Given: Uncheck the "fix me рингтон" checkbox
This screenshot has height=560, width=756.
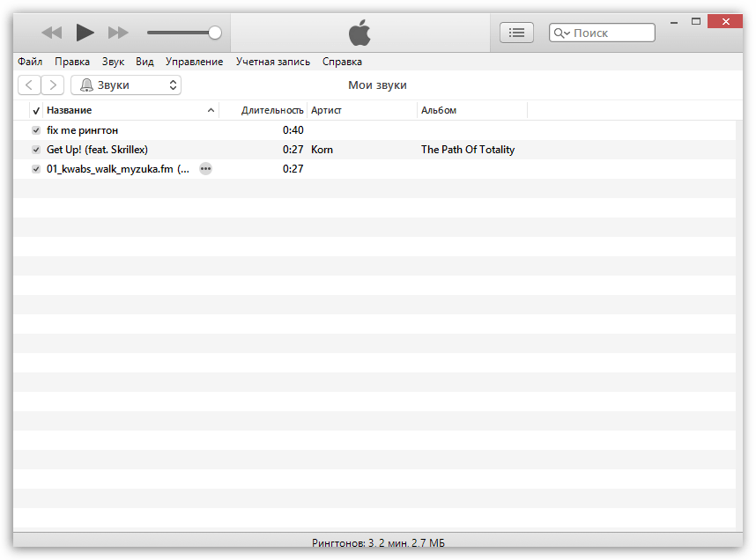Looking at the screenshot, I should pyautogui.click(x=36, y=130).
